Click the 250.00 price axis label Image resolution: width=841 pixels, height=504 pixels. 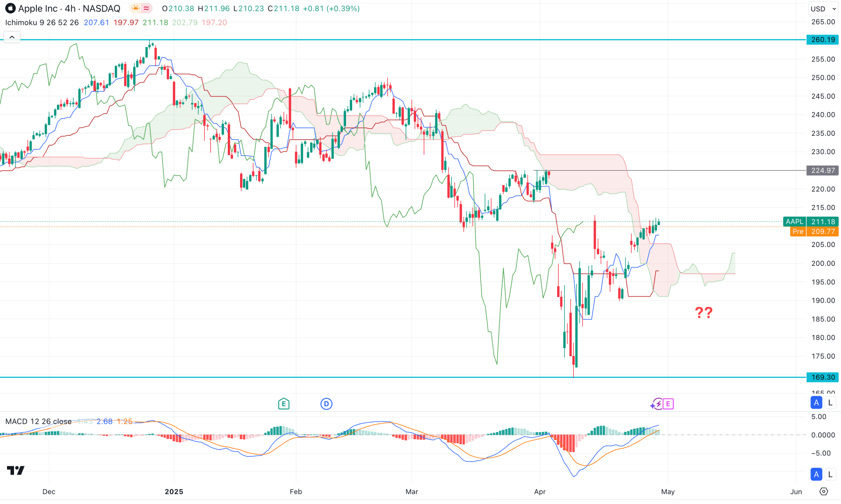pyautogui.click(x=823, y=78)
